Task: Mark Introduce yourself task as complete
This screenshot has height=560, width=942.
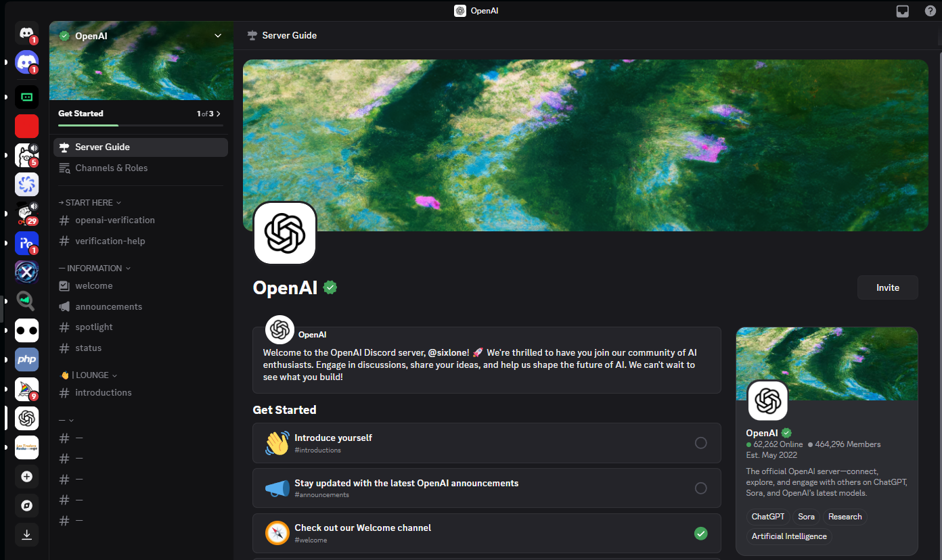Action: coord(701,443)
